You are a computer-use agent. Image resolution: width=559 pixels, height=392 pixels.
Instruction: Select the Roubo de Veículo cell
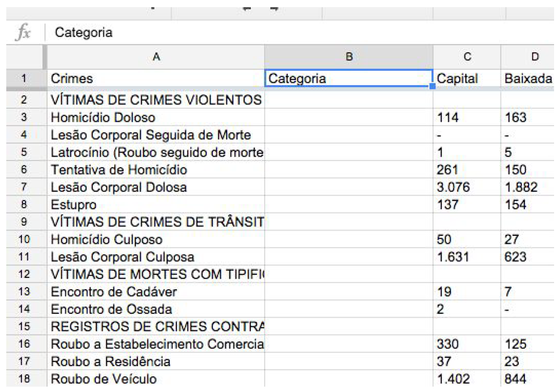pyautogui.click(x=156, y=379)
